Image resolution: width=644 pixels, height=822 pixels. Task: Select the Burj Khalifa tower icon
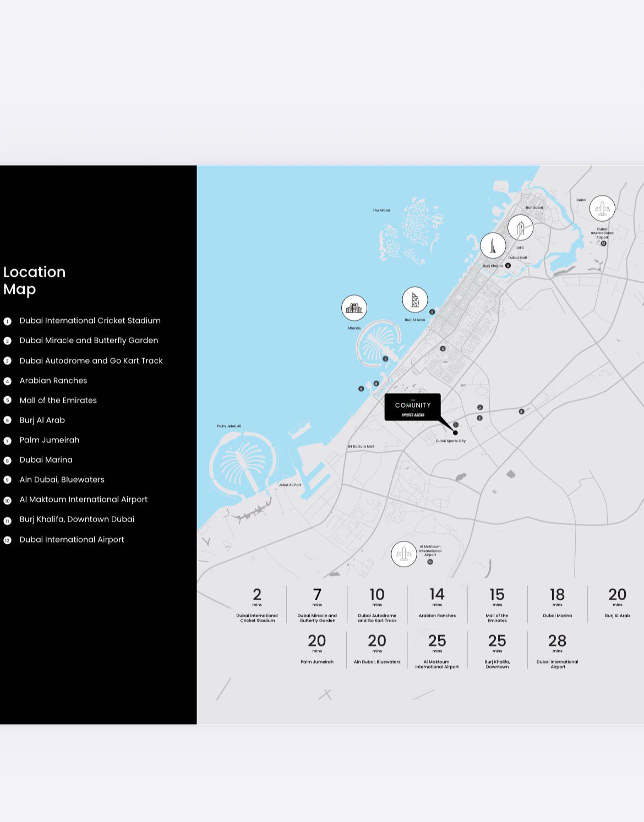[x=493, y=245]
